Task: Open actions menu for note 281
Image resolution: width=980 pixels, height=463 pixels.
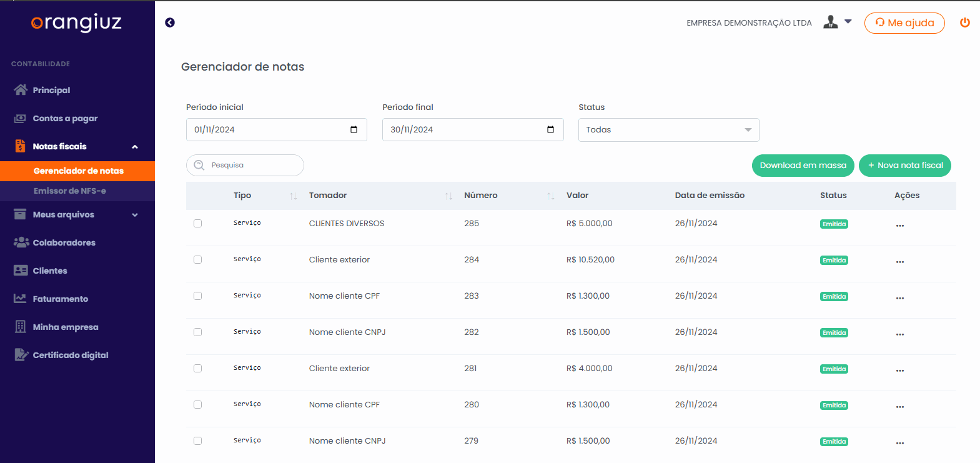Action: coord(900,371)
